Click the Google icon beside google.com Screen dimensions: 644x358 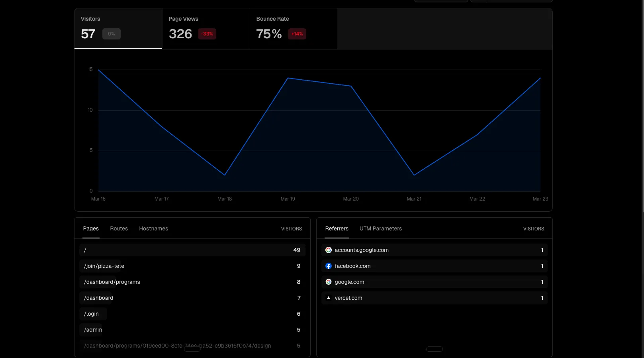(329, 282)
